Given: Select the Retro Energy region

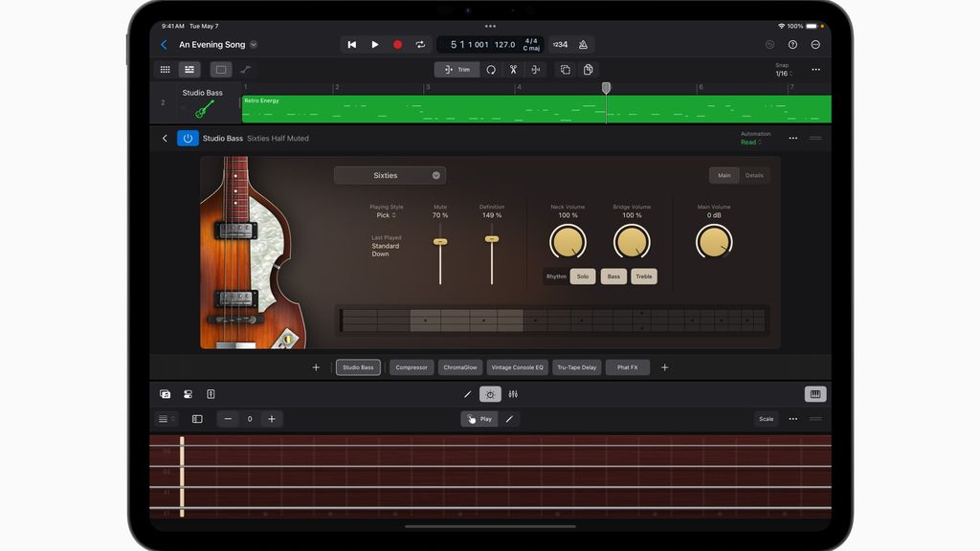Looking at the screenshot, I should pos(431,108).
